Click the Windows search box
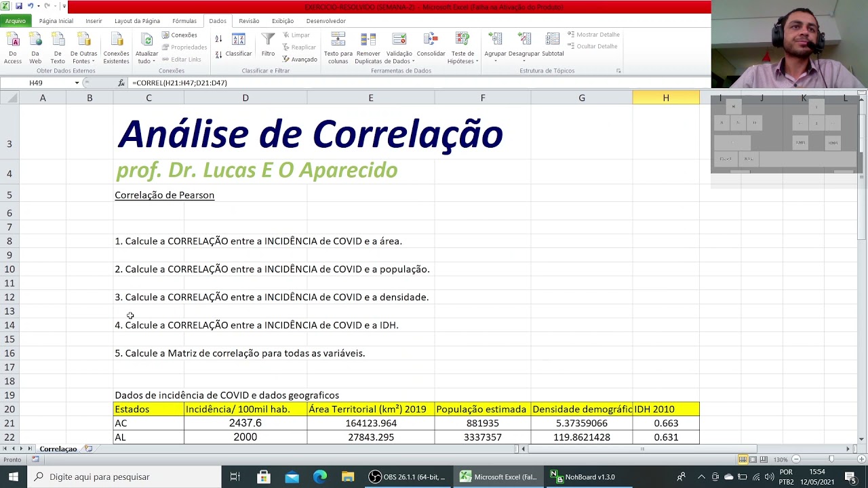Viewport: 868px width, 488px height. tap(124, 476)
